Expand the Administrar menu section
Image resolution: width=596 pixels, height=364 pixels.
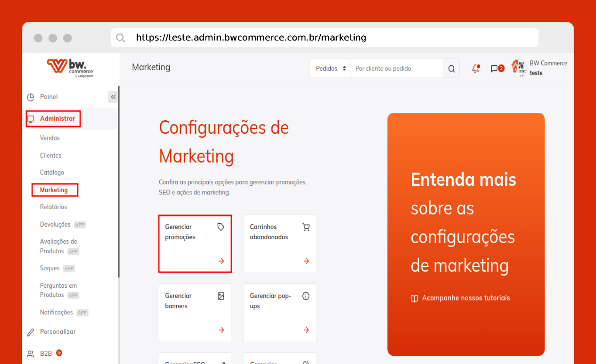click(x=57, y=119)
